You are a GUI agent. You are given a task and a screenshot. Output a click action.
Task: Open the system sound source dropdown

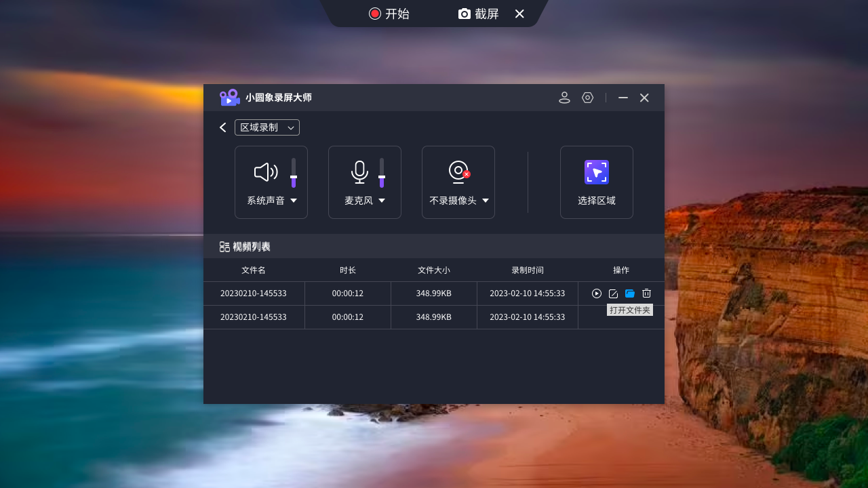coord(294,201)
